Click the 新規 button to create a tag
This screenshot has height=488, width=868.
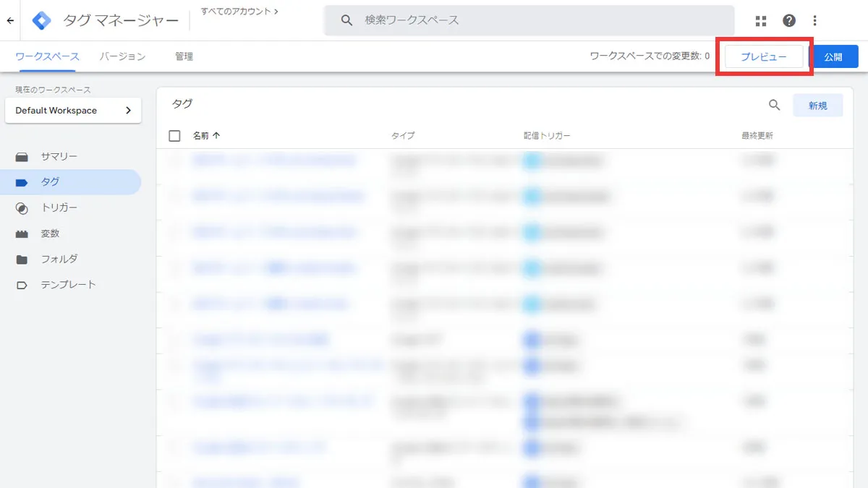pyautogui.click(x=818, y=105)
